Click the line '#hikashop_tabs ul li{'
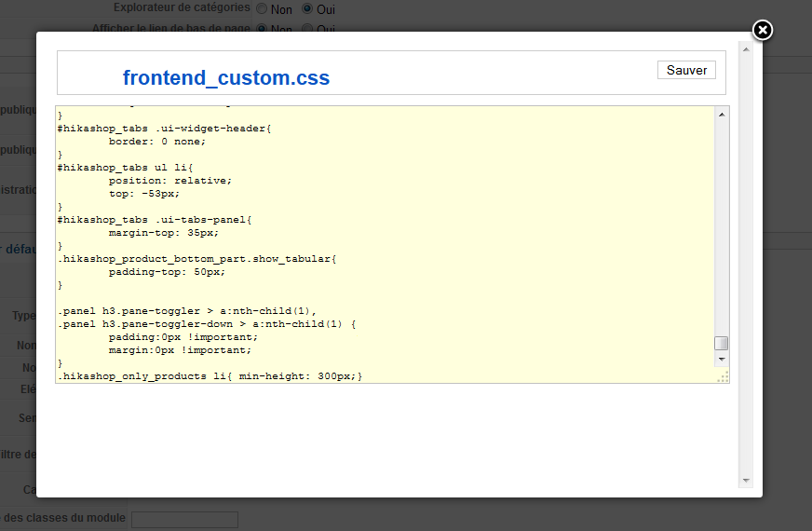Viewport: 812px width, 531px height. tap(125, 168)
